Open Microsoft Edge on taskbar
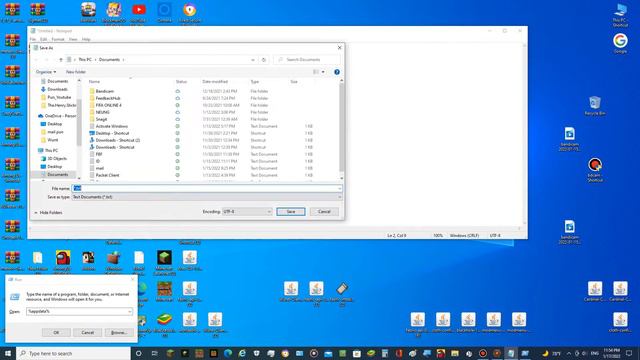The image size is (640, 360). click(228, 353)
